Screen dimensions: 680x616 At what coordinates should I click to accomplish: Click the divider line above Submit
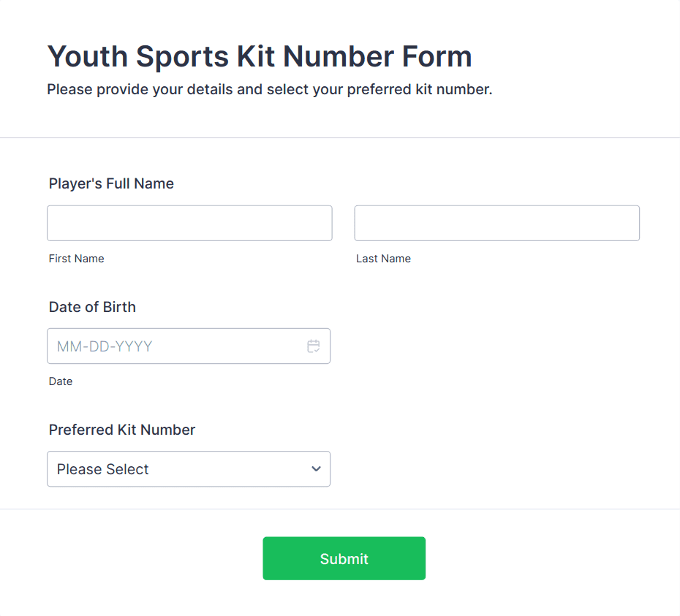340,509
